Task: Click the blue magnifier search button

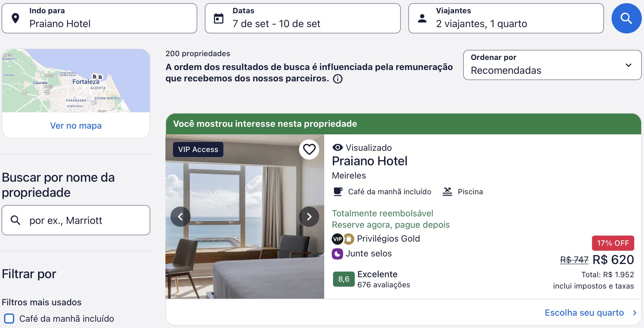Action: pyautogui.click(x=626, y=18)
